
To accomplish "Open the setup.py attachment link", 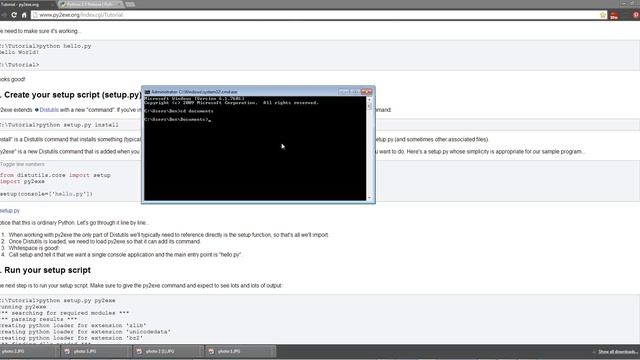I will [x=10, y=211].
